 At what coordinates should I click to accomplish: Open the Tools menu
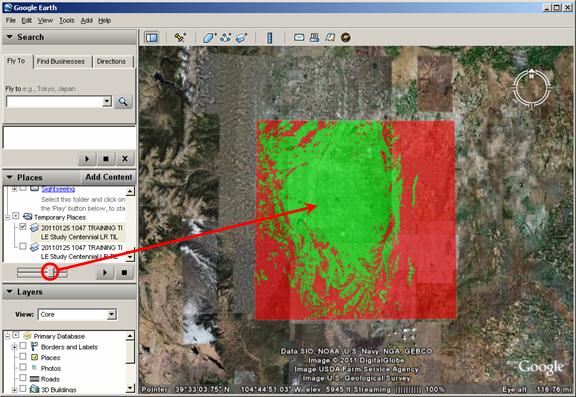point(66,21)
